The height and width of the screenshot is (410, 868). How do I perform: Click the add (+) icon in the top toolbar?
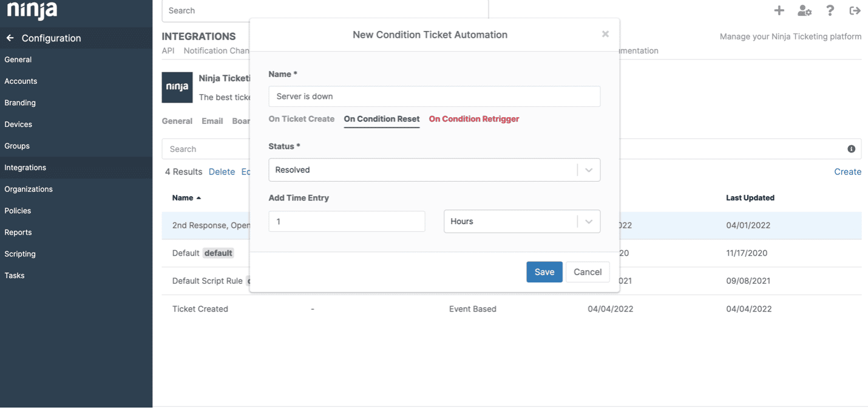coord(779,10)
